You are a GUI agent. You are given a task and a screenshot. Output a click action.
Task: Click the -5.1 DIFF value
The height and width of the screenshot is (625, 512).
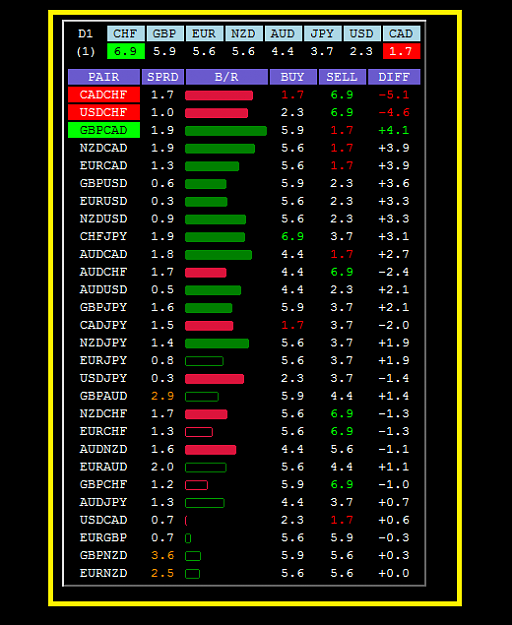[x=394, y=95]
